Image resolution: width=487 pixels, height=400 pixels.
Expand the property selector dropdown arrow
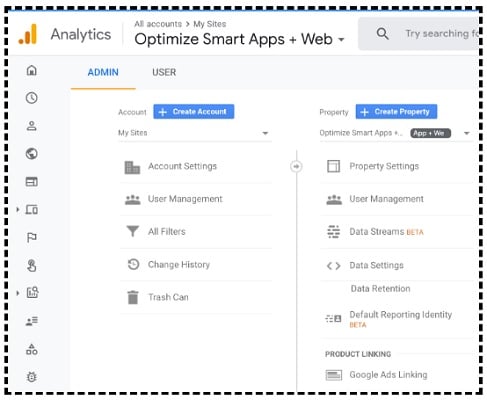[x=467, y=133]
